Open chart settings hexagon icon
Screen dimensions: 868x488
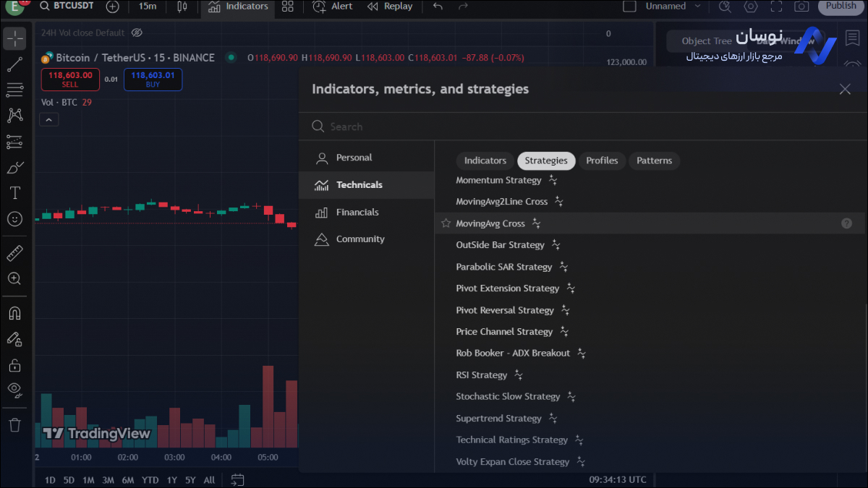click(x=751, y=7)
